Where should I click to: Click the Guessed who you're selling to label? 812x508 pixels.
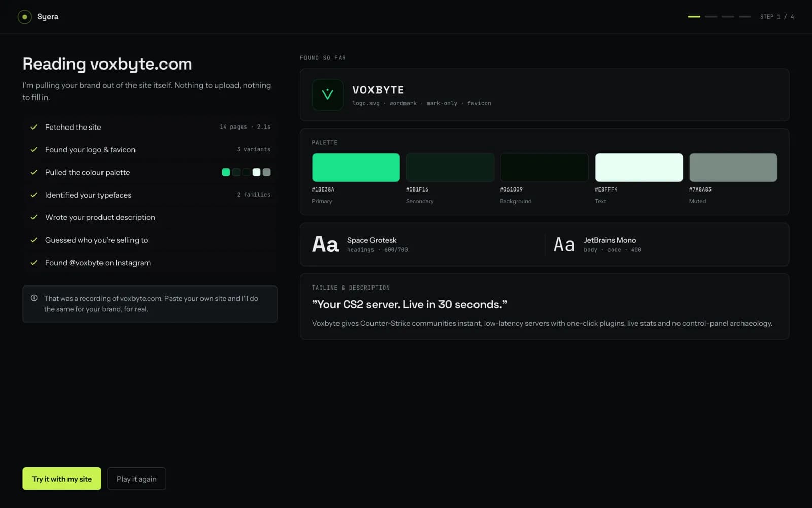pyautogui.click(x=96, y=240)
